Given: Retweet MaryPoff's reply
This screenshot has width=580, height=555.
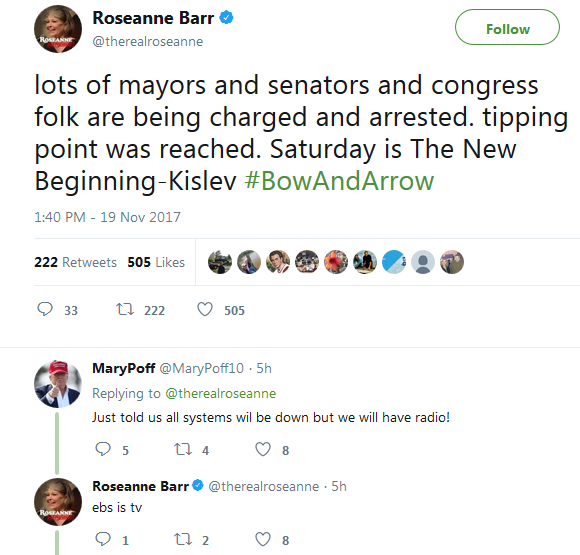Looking at the screenshot, I should tap(183, 449).
